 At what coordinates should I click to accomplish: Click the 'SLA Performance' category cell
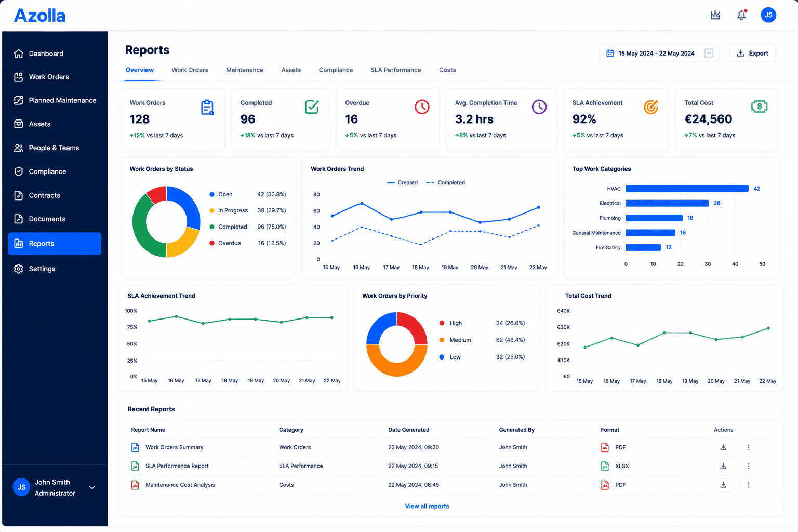click(301, 466)
